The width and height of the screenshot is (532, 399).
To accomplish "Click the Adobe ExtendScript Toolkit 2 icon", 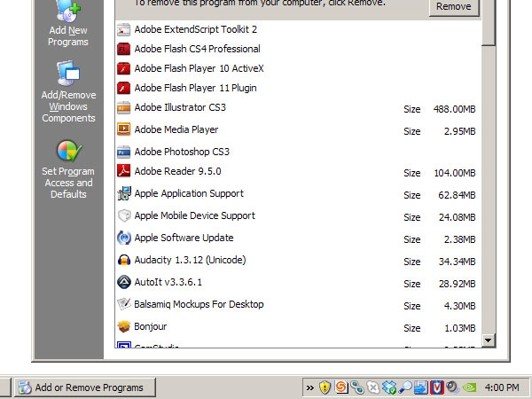I will pos(123,29).
